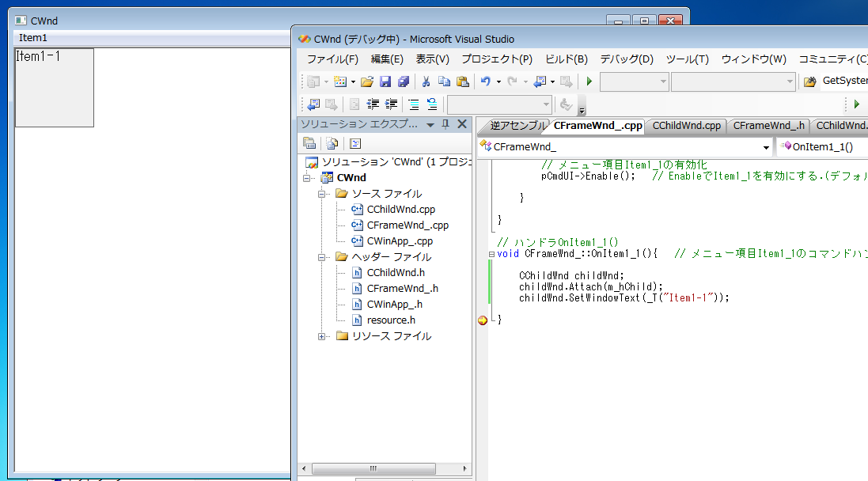868x481 pixels.
Task: Open the プロジェクト(P) menu
Action: tap(497, 59)
